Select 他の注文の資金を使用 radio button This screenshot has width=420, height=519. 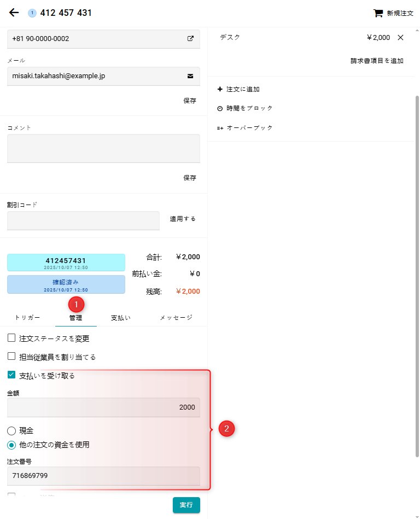pyautogui.click(x=11, y=445)
